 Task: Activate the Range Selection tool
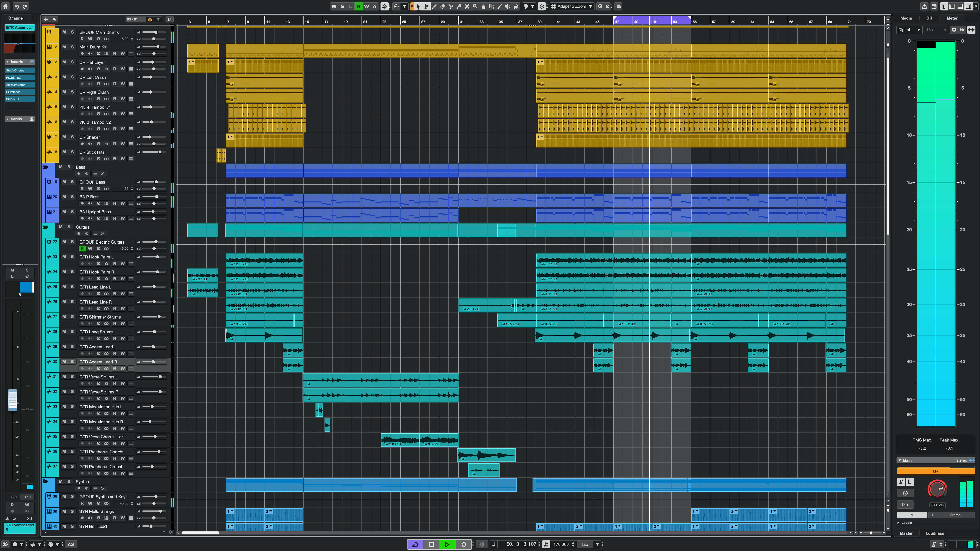(x=426, y=6)
